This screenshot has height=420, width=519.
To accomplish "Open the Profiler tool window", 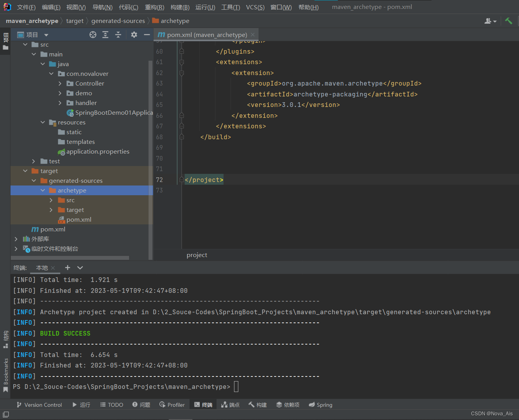I will pyautogui.click(x=172, y=404).
